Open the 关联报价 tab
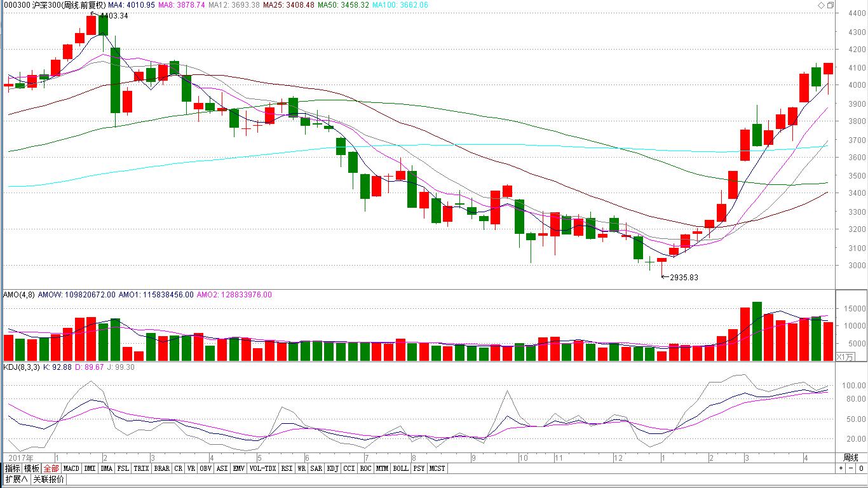This screenshot has width=868, height=488. [48, 479]
